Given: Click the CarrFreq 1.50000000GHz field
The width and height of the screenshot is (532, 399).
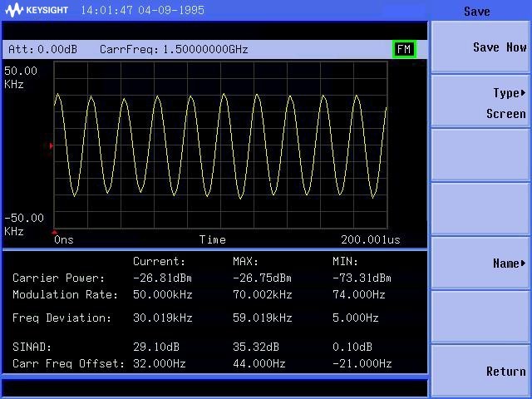Looking at the screenshot, I should coord(174,50).
